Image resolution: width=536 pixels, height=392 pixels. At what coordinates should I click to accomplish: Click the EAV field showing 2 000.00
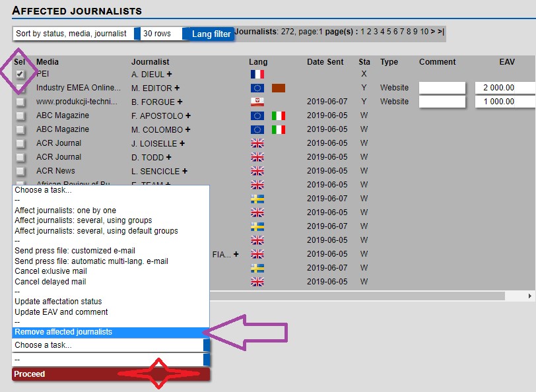[x=505, y=88]
